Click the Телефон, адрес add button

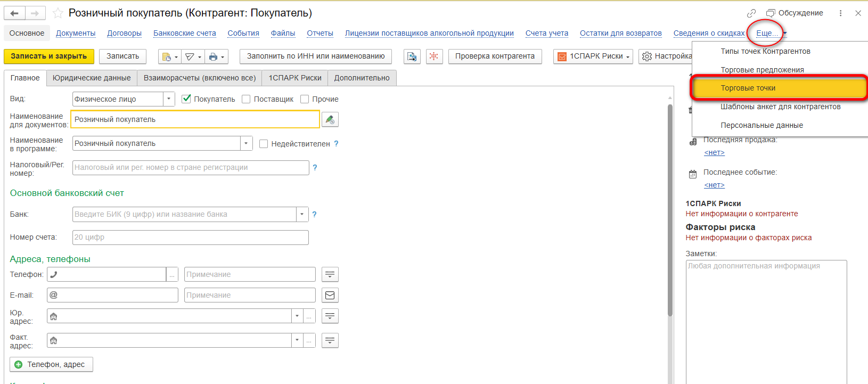(51, 364)
